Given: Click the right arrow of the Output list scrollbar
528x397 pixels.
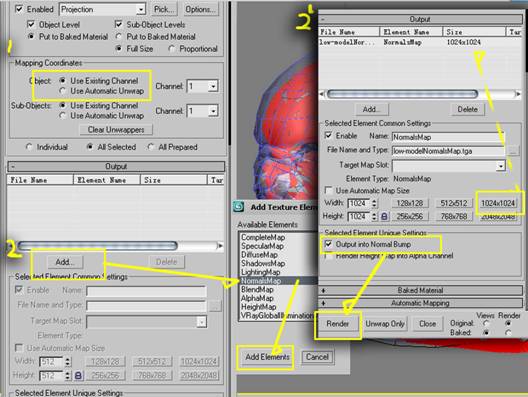Looking at the screenshot, I should pyautogui.click(x=518, y=94).
